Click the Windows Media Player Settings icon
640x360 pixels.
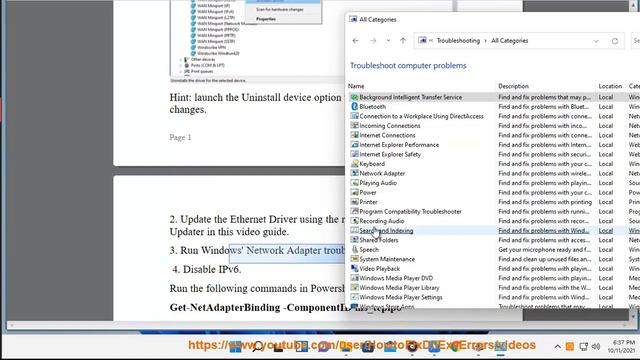(x=354, y=297)
